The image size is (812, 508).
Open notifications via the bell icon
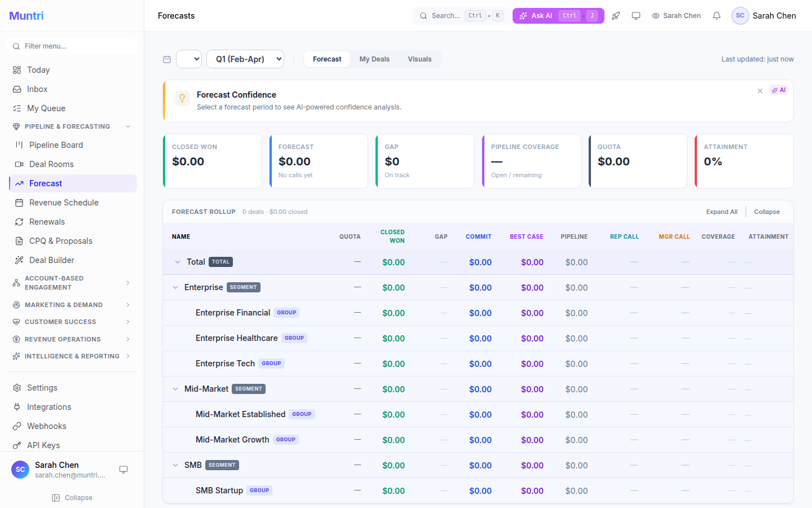[x=716, y=16]
